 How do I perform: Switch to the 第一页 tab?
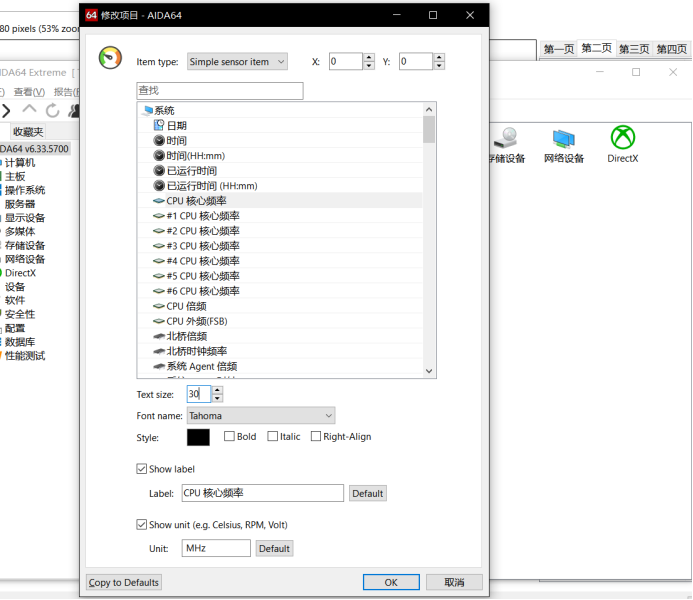point(559,49)
